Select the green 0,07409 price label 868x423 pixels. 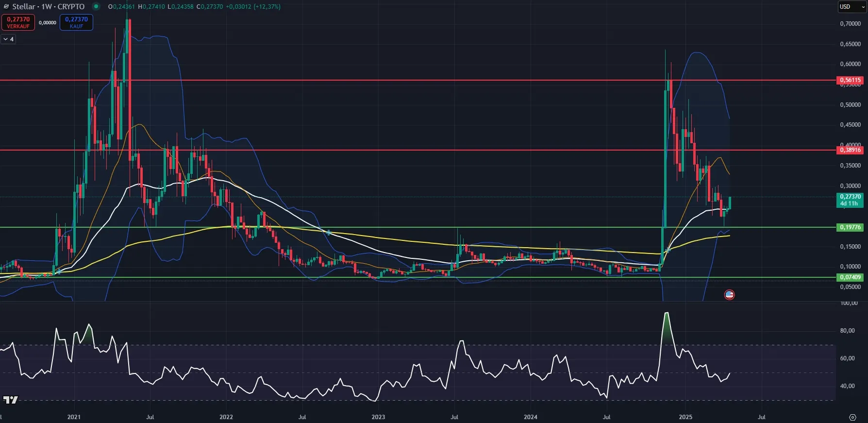click(x=850, y=277)
